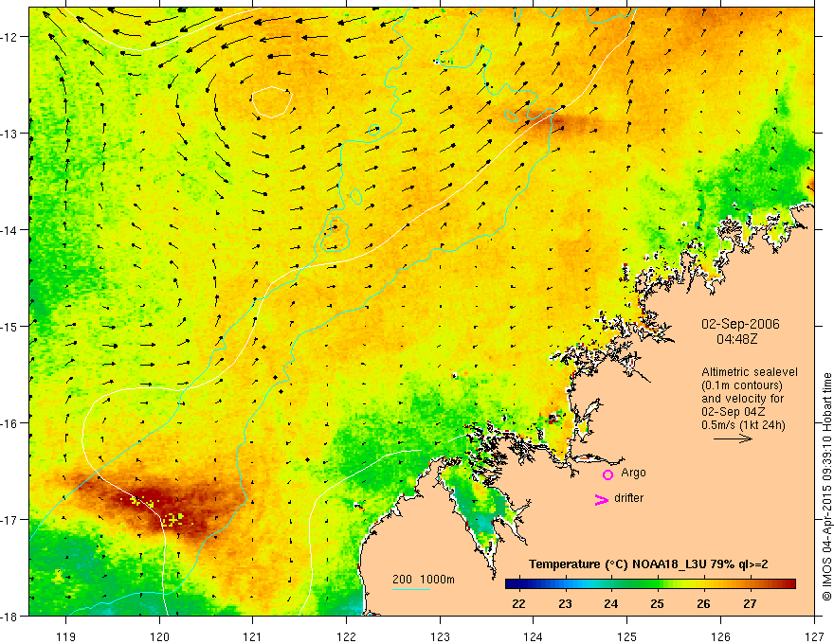Click color bar tick label 26
834x644 pixels.
pos(703,604)
